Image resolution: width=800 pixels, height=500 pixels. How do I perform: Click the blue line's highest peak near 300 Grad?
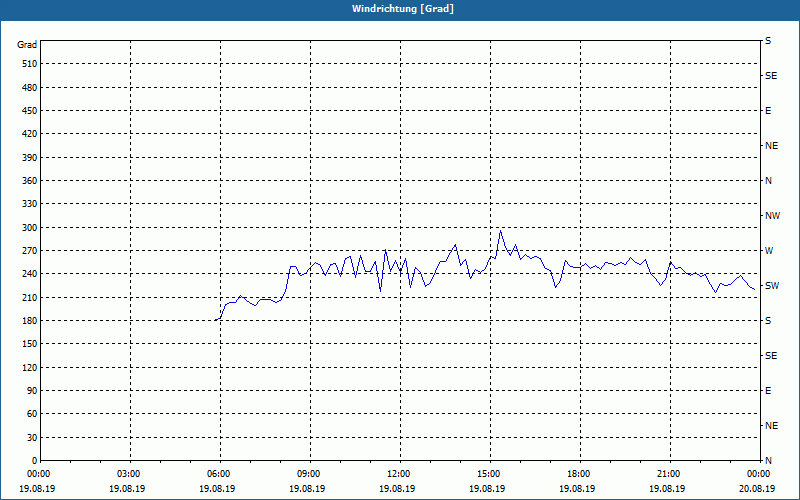click(x=501, y=231)
